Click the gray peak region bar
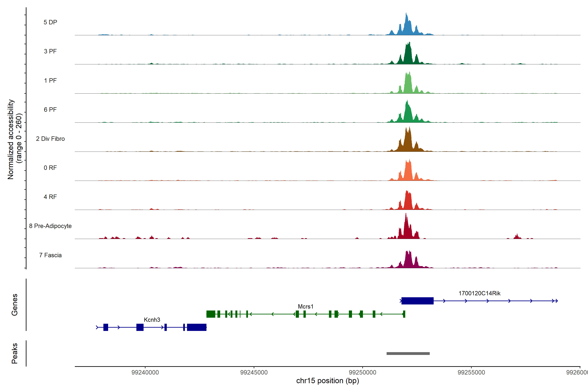 click(408, 353)
